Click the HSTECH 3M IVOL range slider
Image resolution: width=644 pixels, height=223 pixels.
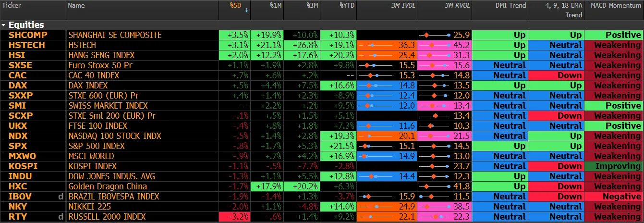pyautogui.click(x=376, y=45)
